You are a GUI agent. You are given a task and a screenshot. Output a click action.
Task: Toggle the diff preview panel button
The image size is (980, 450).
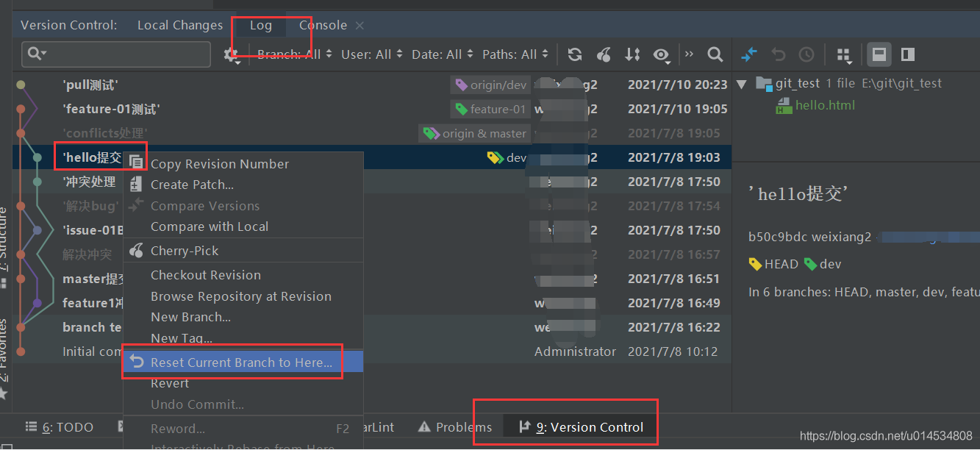coord(908,54)
